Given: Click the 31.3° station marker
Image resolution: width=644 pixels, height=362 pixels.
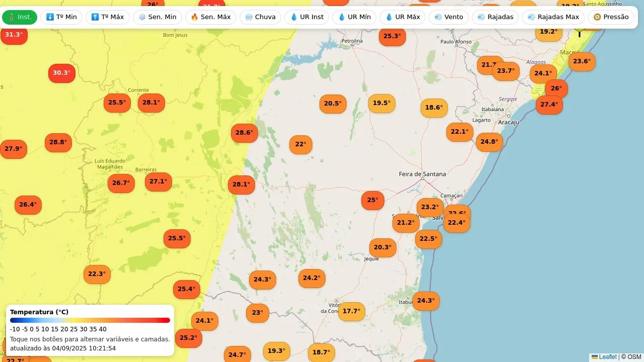Looking at the screenshot, I should pyautogui.click(x=14, y=35).
